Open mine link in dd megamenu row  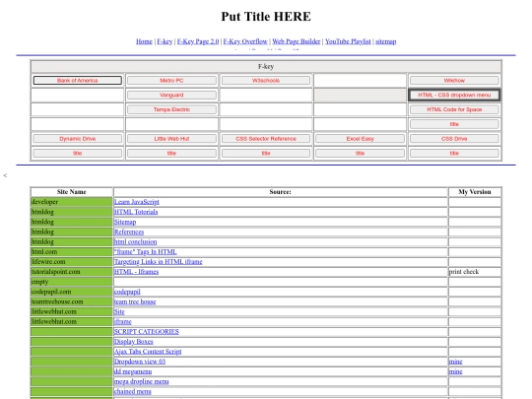(x=455, y=371)
